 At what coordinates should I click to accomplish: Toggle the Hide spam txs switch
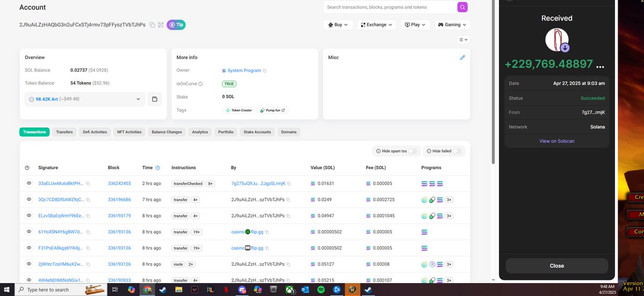click(x=412, y=151)
